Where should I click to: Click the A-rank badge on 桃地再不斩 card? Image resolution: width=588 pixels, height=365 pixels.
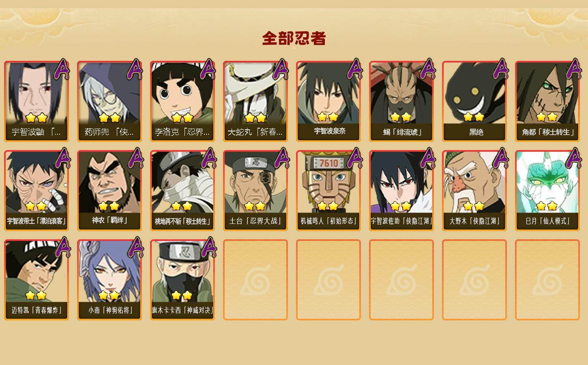coord(208,159)
